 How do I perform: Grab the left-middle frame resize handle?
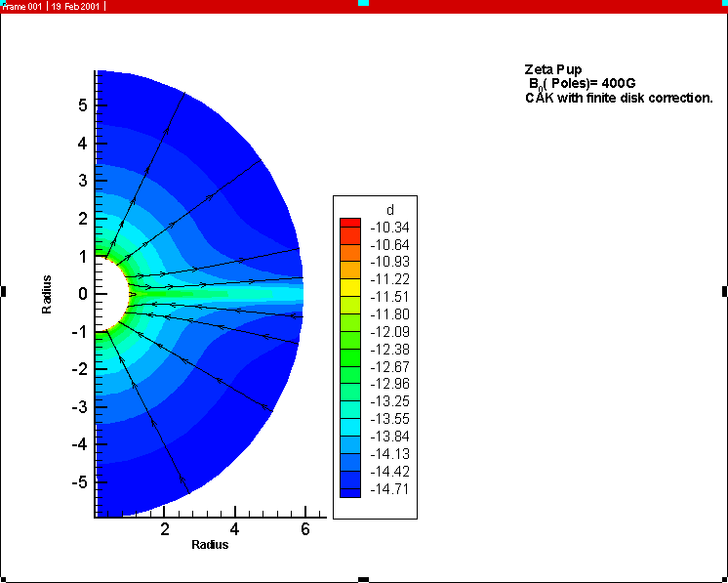pyautogui.click(x=3, y=291)
